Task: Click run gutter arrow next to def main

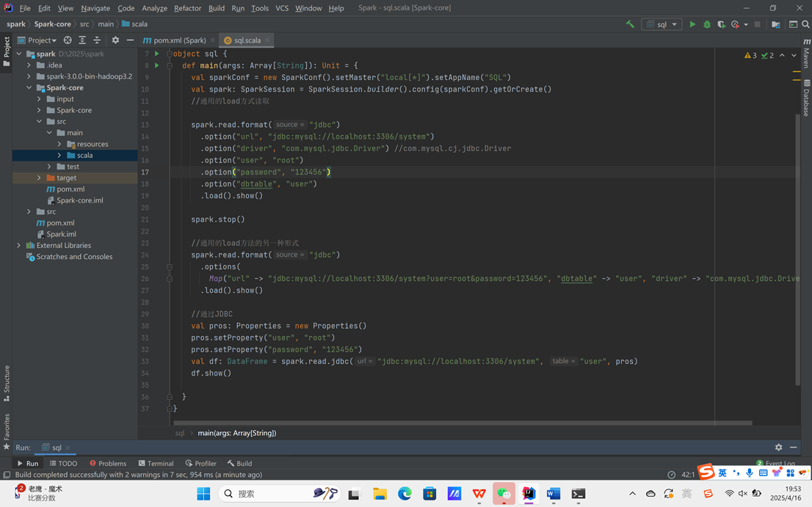Action: click(157, 65)
